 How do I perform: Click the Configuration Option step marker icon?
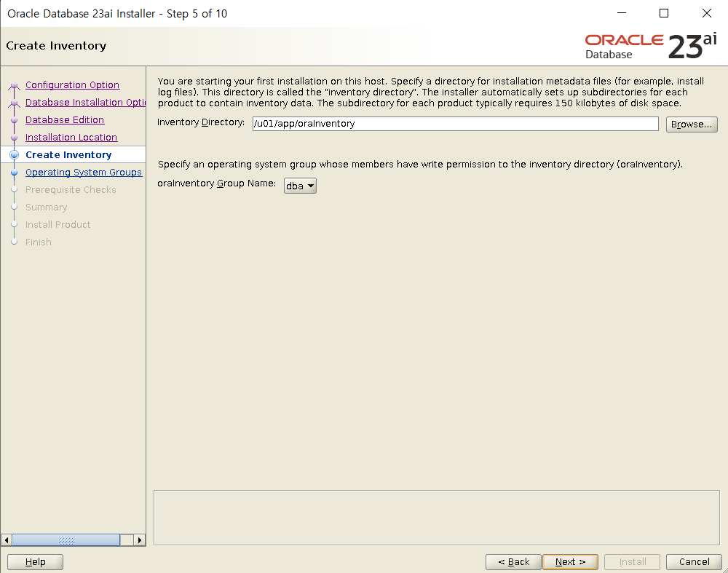(x=14, y=86)
